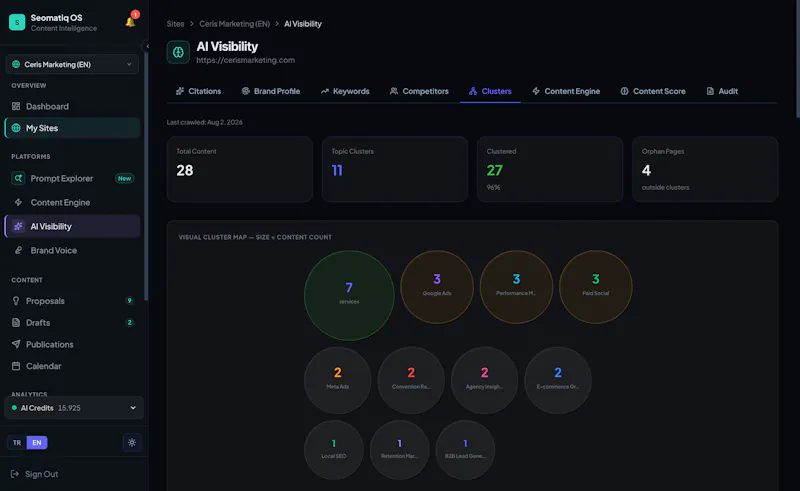Expand the AI Credits dropdown
This screenshot has width=800, height=491.
click(74, 408)
